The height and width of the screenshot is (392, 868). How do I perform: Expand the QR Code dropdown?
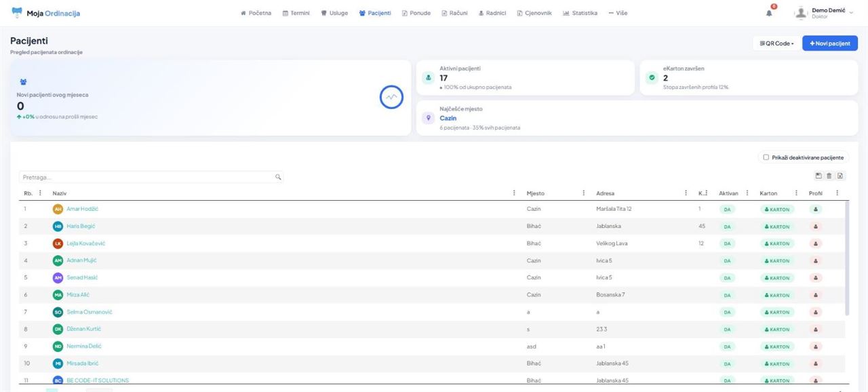tap(776, 43)
